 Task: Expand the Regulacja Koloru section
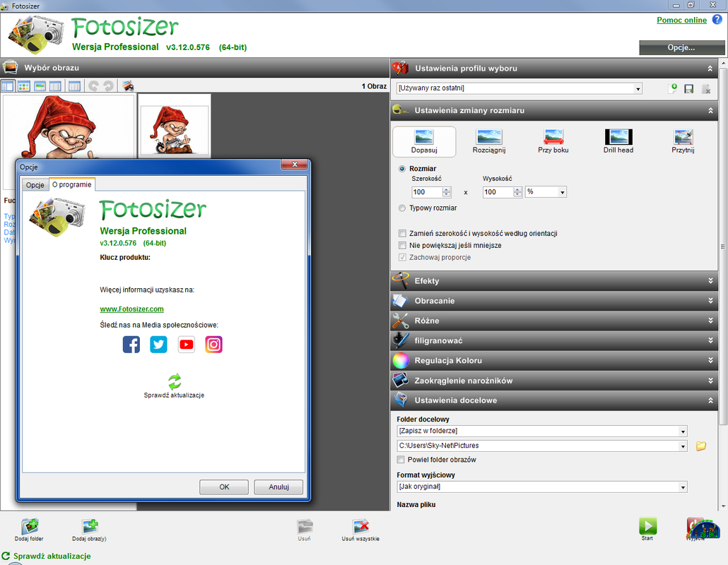pos(554,361)
